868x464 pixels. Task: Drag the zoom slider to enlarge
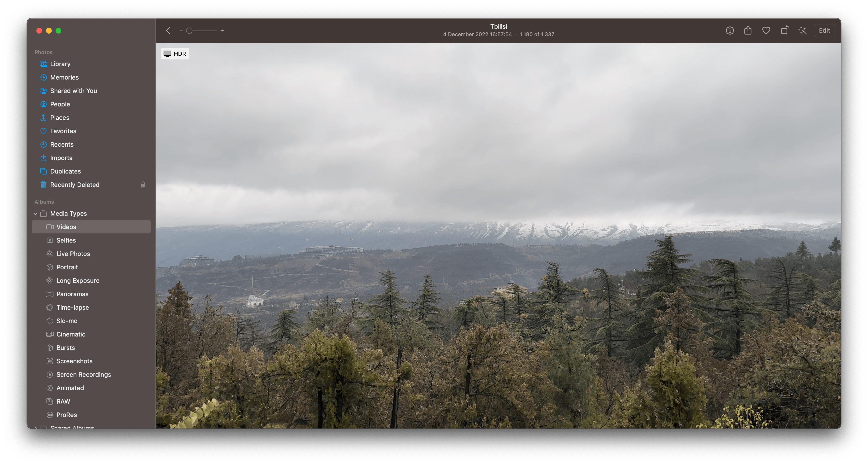[x=189, y=30]
